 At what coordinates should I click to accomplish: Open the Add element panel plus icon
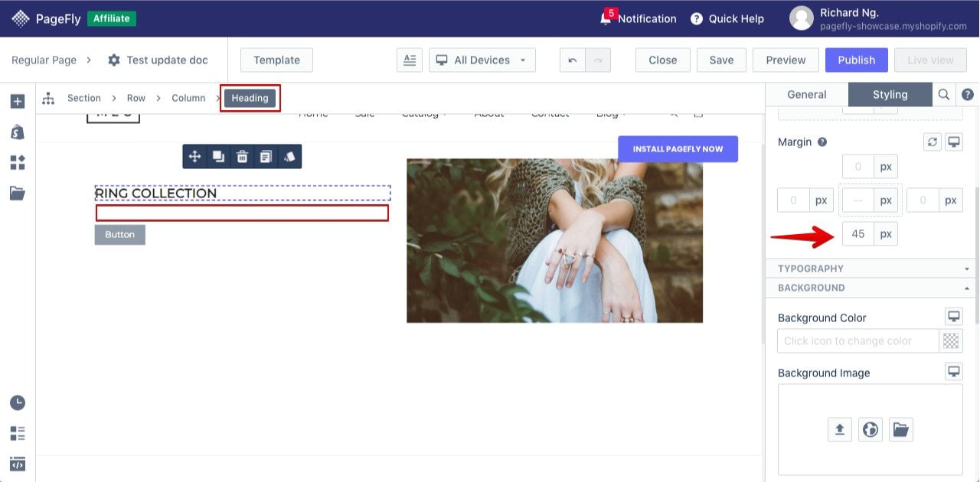pos(18,101)
